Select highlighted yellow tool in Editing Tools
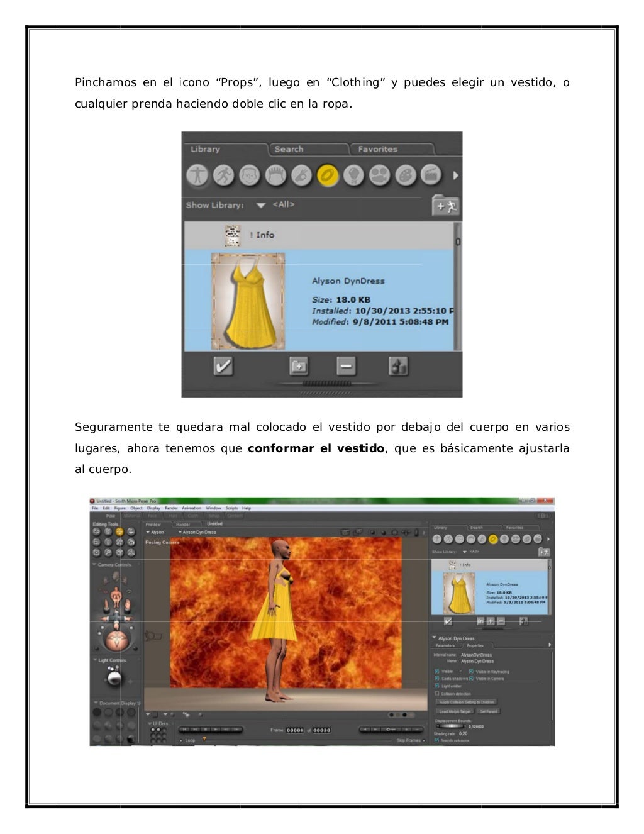Viewport: 644px width, 834px height. click(x=119, y=531)
